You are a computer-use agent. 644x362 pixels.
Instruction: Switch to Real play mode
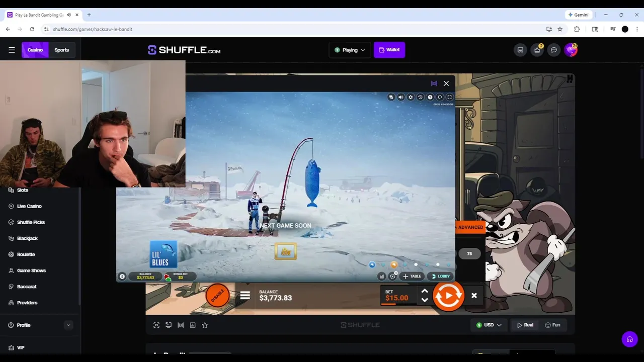[x=525, y=325]
